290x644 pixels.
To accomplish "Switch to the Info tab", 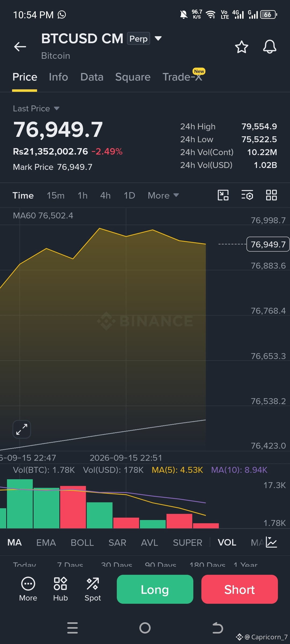I will click(x=59, y=77).
